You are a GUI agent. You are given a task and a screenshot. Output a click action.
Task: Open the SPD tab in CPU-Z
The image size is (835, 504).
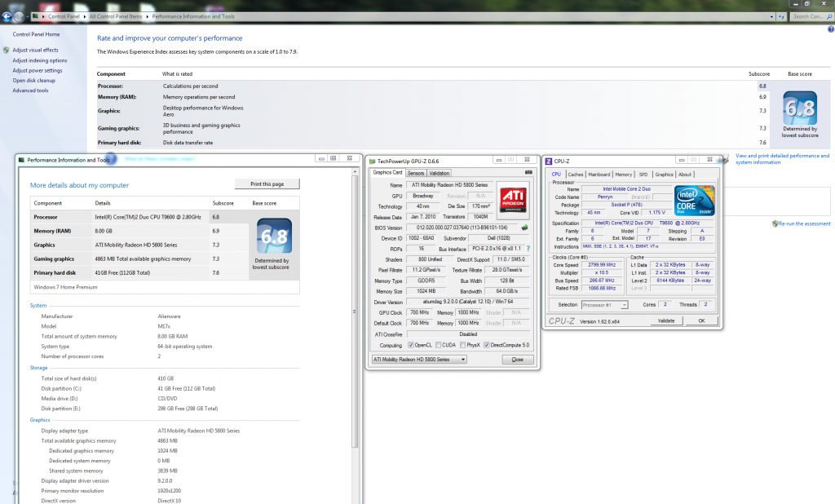tap(643, 175)
